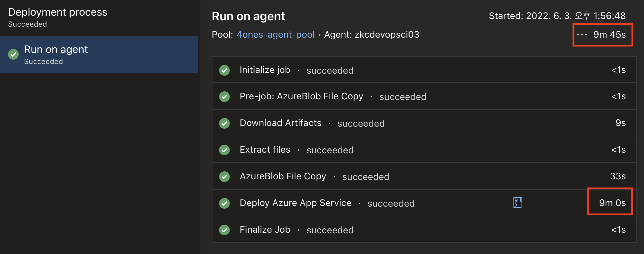Click the green check icon beside Run on agent in the left panel
This screenshot has width=644, height=254.
13,54
